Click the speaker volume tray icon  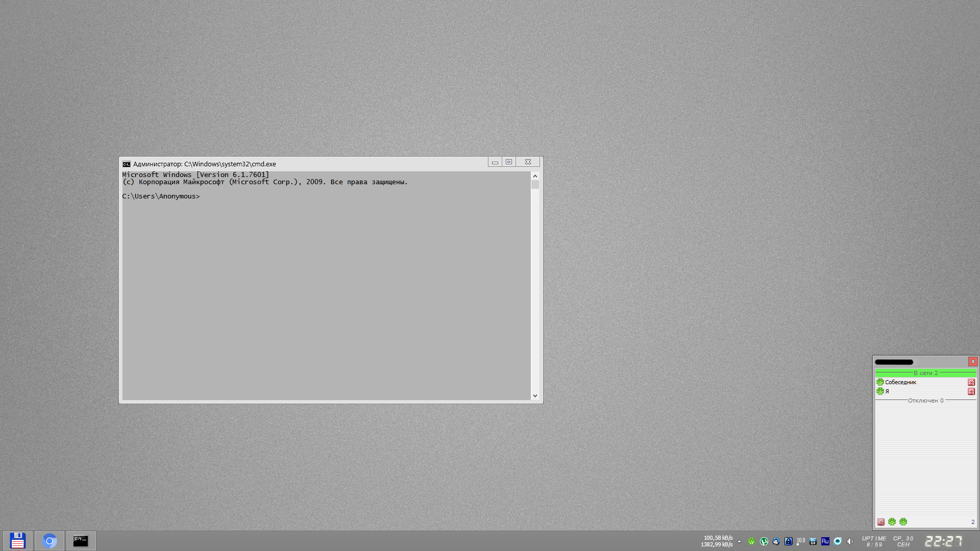[x=850, y=541]
